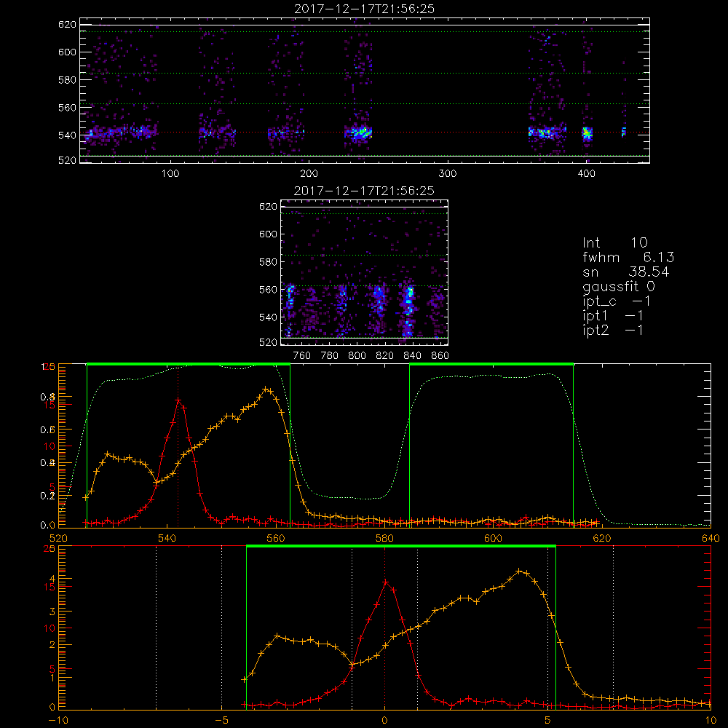This screenshot has width=728, height=728.
Task: Click the thick green bar above second window in upper plot
Action: 491,365
